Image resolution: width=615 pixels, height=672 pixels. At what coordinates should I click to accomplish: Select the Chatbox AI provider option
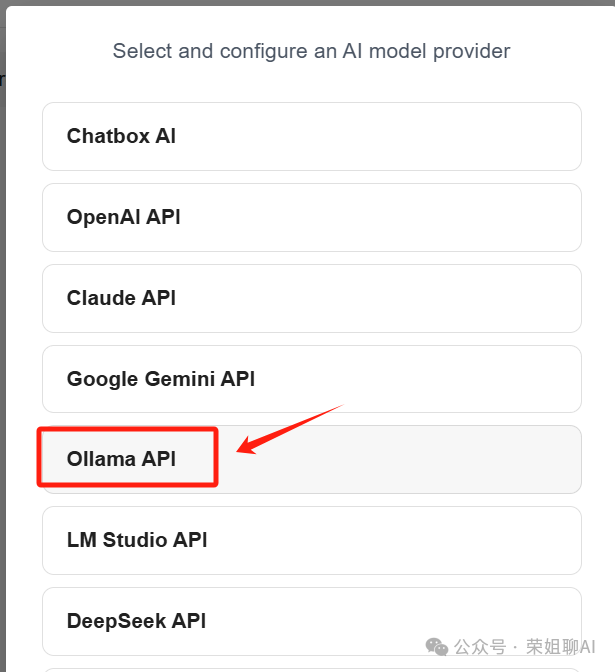coord(312,136)
